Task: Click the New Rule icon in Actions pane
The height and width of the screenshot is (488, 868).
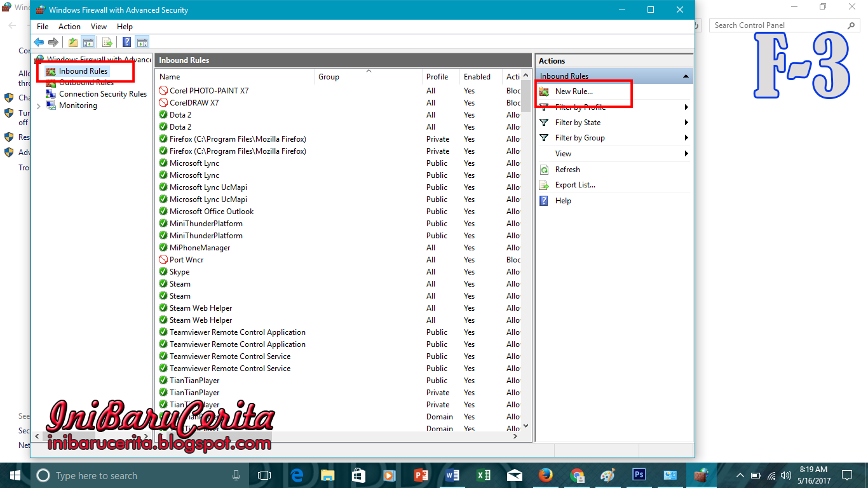Action: click(x=544, y=91)
